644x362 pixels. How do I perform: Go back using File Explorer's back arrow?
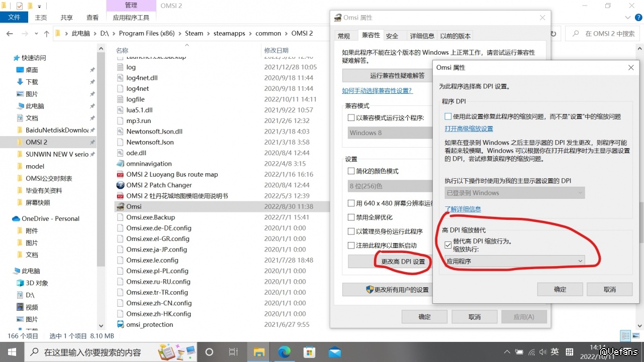click(x=9, y=34)
